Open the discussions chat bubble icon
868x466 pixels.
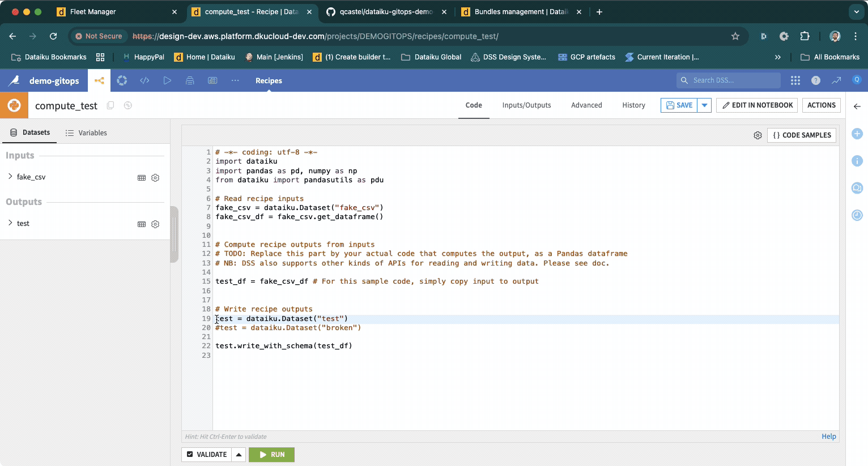pos(857,188)
